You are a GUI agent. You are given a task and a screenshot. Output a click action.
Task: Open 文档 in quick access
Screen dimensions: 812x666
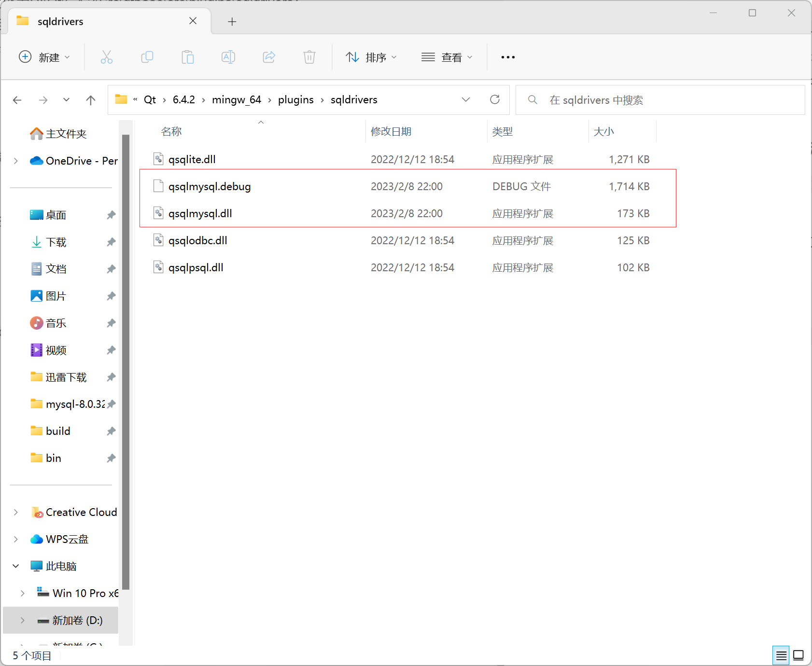coord(48,269)
